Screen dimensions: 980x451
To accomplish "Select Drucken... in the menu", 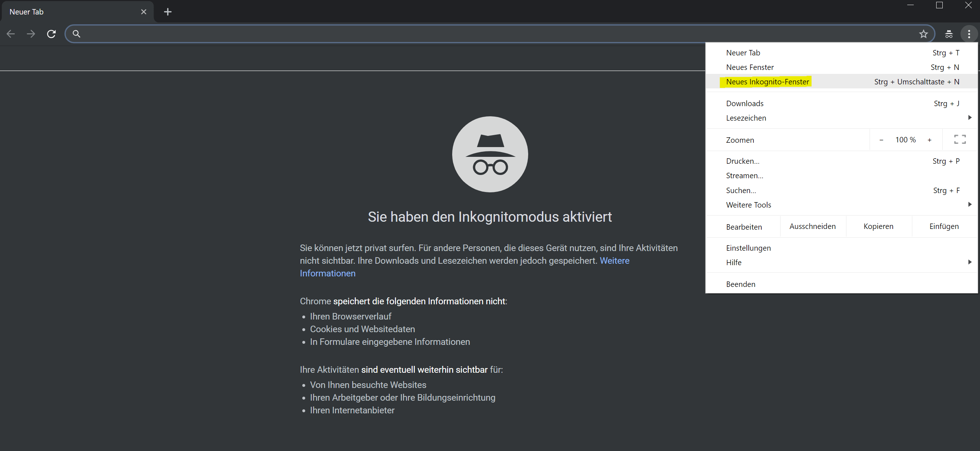I will (x=841, y=161).
